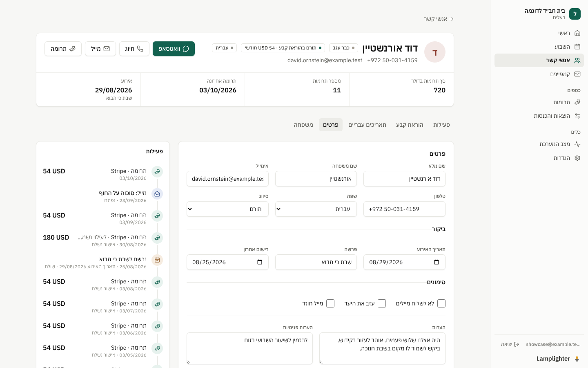Click the וואטסאפ button
The height and width of the screenshot is (368, 588).
174,49
